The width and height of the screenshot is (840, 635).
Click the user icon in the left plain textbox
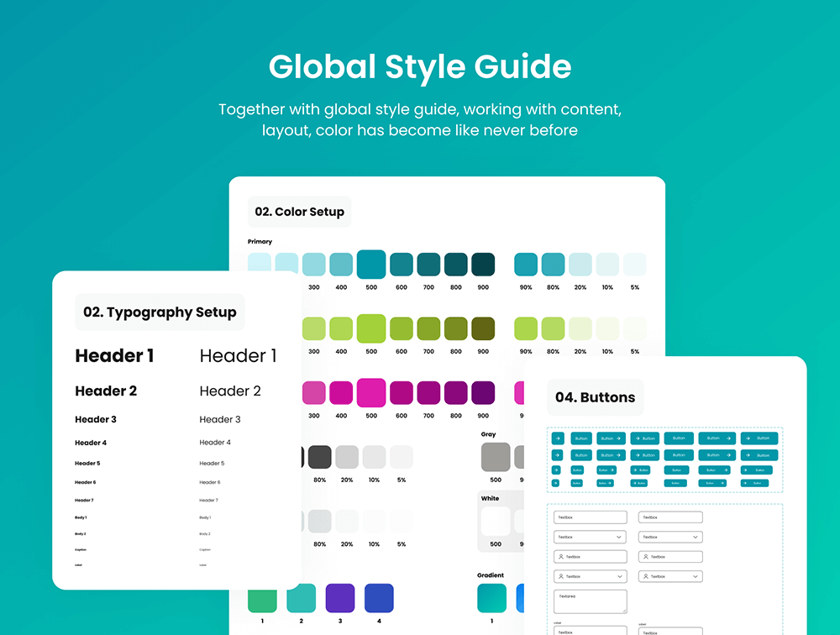coord(561,557)
